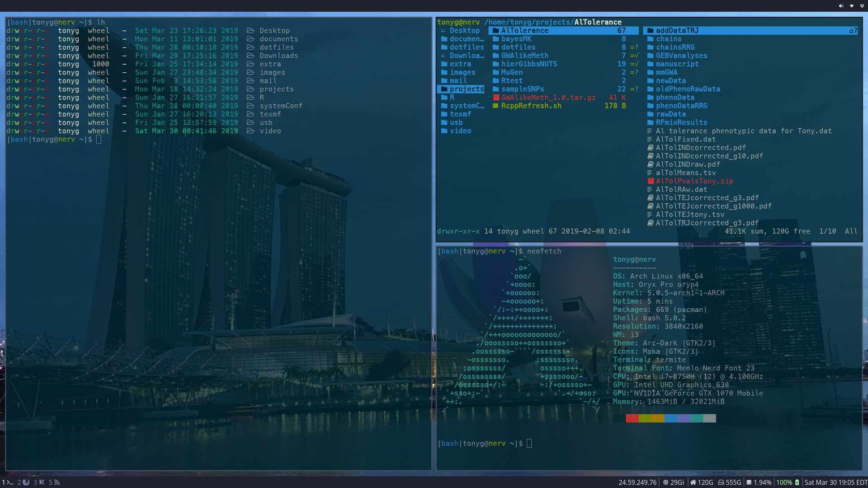Click the battery icon beside 100%
868x488 pixels.
[x=797, y=482]
